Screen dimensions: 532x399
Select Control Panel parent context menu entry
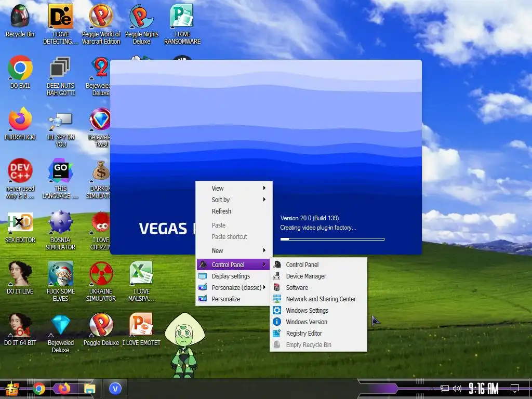pos(233,264)
